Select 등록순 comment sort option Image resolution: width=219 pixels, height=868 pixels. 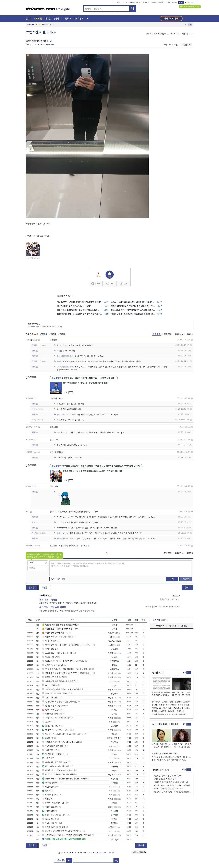[x=44, y=334]
